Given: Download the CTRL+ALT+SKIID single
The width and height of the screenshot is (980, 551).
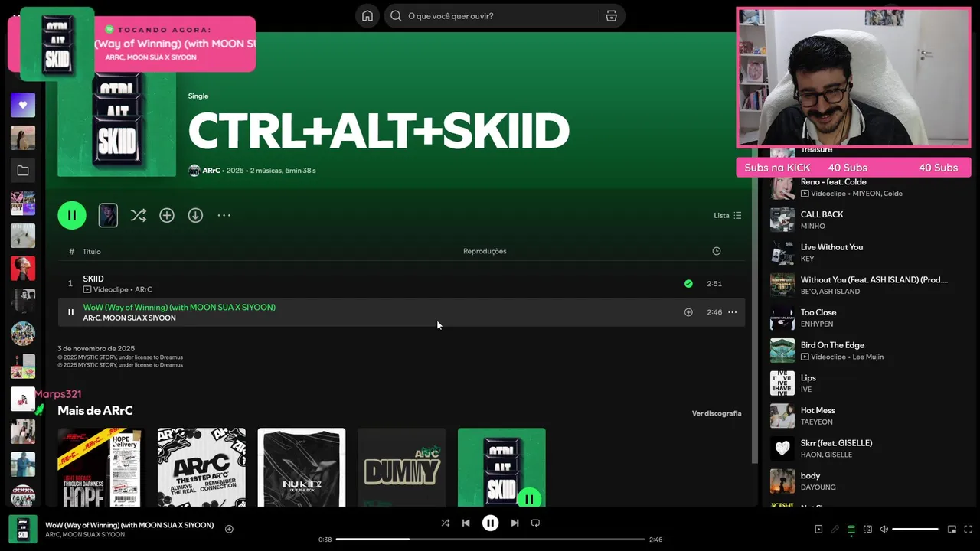Looking at the screenshot, I should pyautogui.click(x=196, y=216).
